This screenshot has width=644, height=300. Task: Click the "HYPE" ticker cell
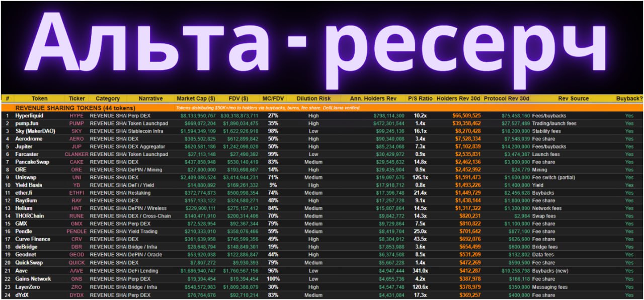click(x=77, y=116)
